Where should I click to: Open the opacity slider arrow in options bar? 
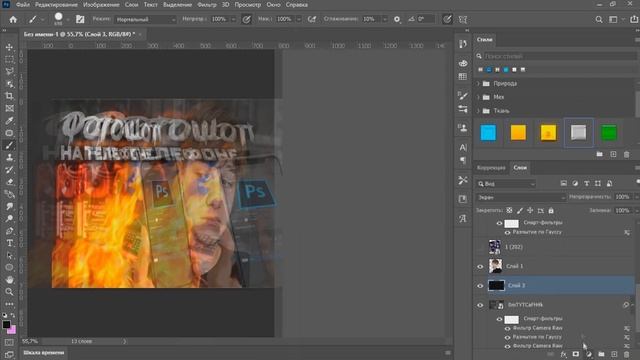[x=233, y=19]
